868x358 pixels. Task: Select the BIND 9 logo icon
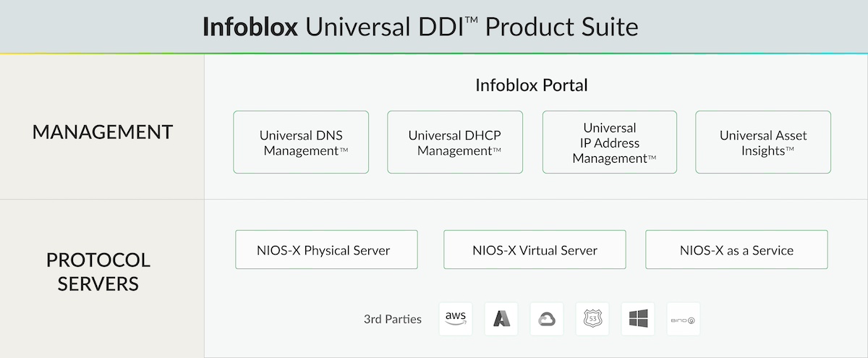click(683, 319)
